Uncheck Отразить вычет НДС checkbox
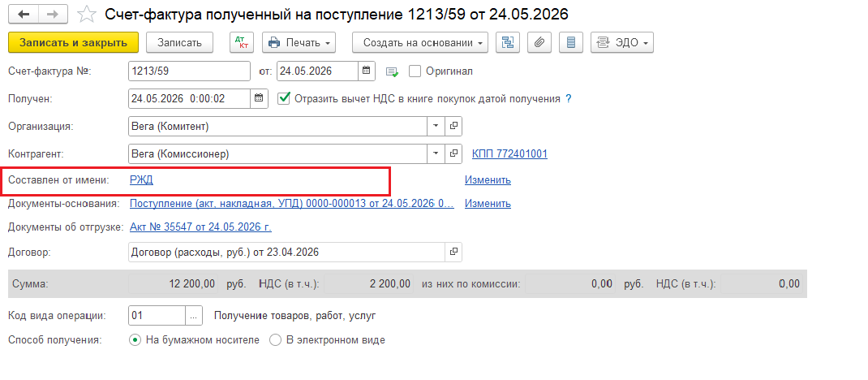 (x=284, y=98)
